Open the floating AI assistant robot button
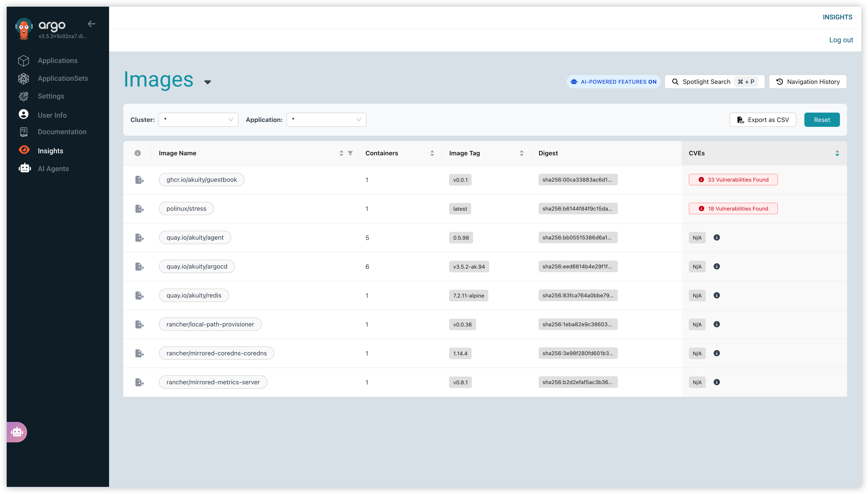 pyautogui.click(x=17, y=432)
